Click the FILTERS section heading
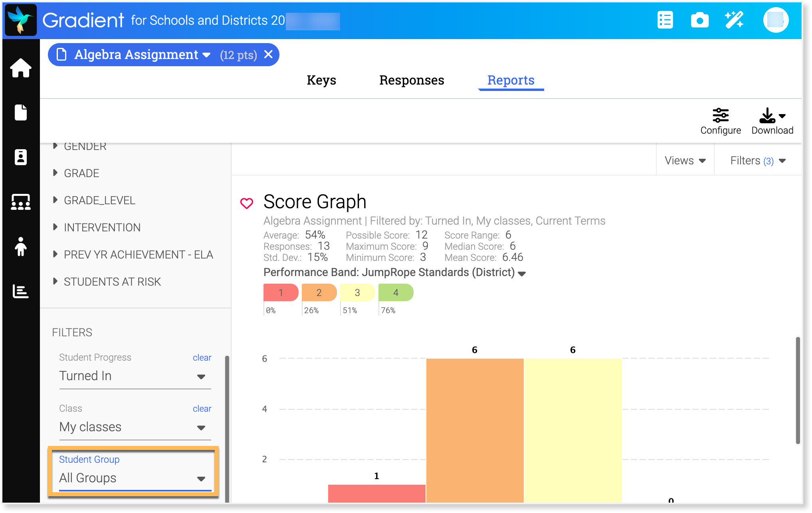Image resolution: width=812 pixels, height=513 pixels. 72,332
